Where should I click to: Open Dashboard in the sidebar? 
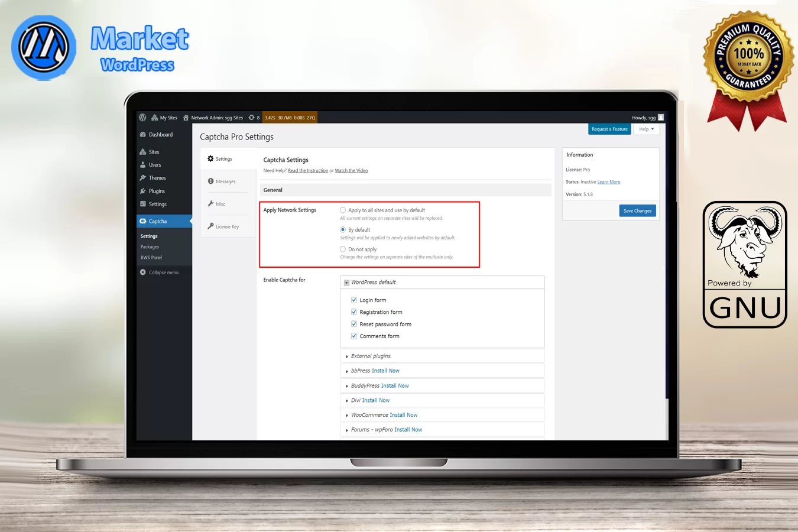pyautogui.click(x=161, y=135)
